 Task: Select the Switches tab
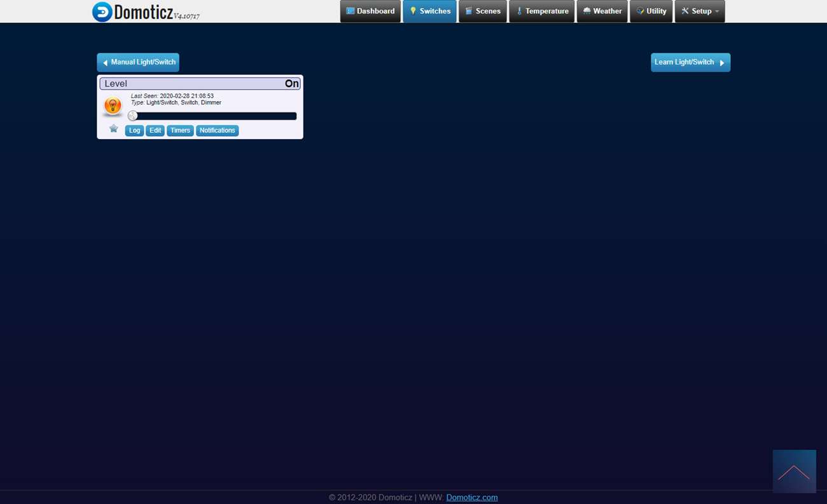429,11
